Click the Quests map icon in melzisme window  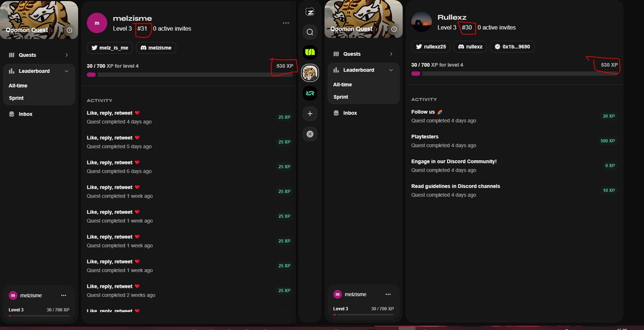[12, 55]
